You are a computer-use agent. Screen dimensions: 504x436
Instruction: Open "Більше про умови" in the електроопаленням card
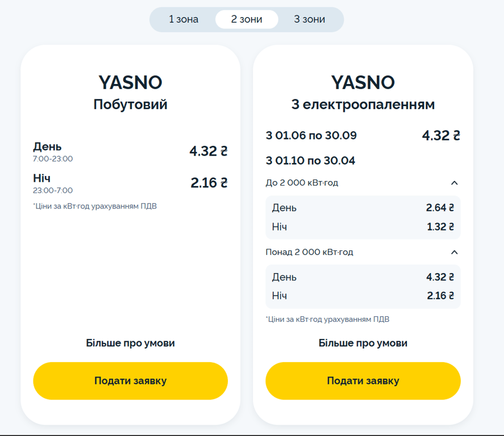point(363,343)
